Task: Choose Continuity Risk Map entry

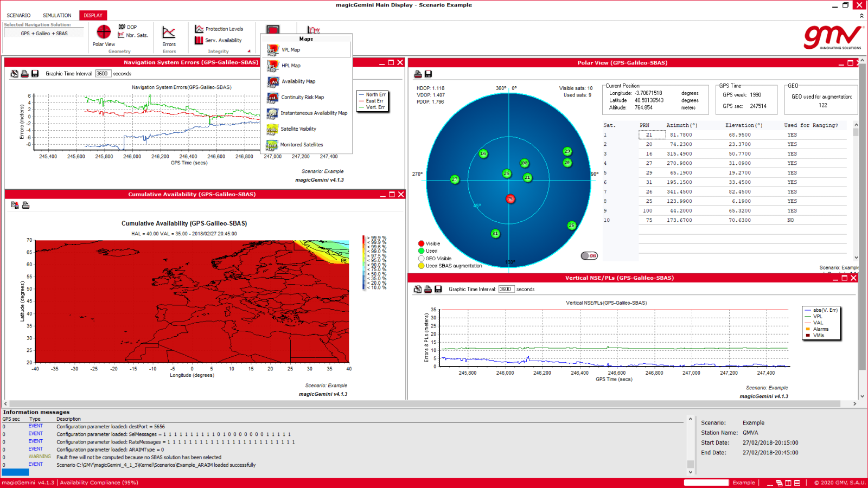Action: point(307,97)
